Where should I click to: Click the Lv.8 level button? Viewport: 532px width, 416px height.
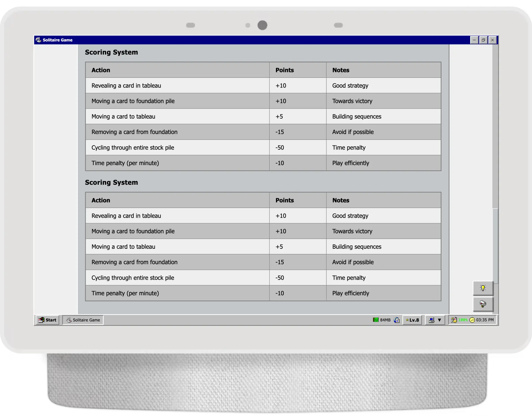coord(412,320)
